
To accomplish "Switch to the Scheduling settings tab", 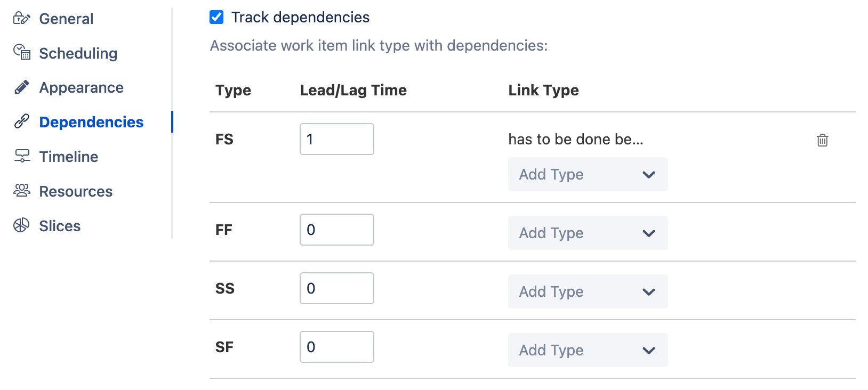I will tap(78, 53).
